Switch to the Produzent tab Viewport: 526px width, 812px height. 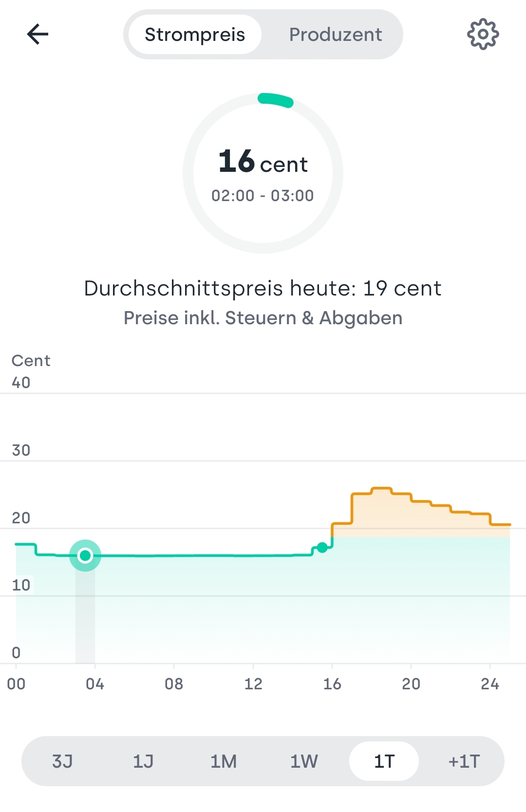coord(335,35)
